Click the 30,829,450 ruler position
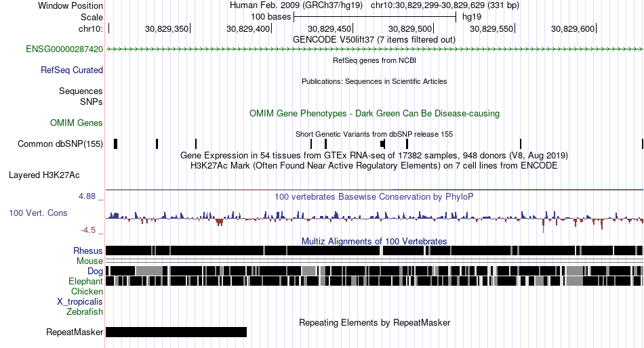The width and height of the screenshot is (644, 348). [x=329, y=28]
